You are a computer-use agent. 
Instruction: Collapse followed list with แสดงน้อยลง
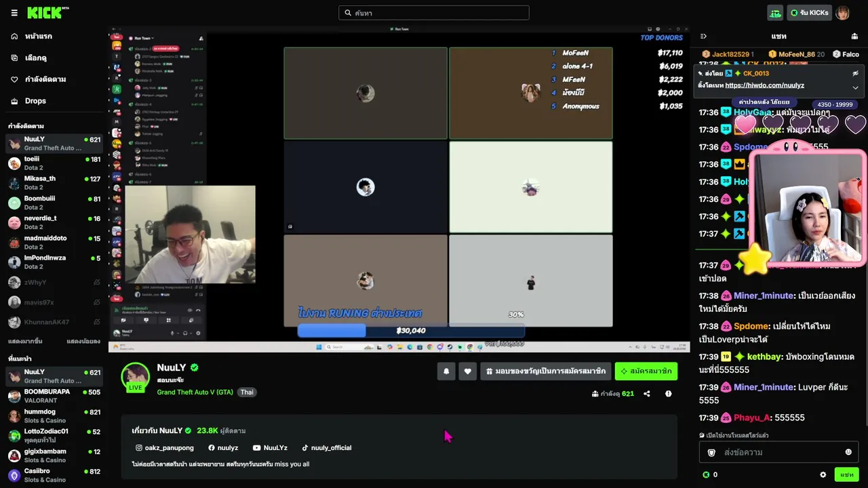click(x=83, y=341)
